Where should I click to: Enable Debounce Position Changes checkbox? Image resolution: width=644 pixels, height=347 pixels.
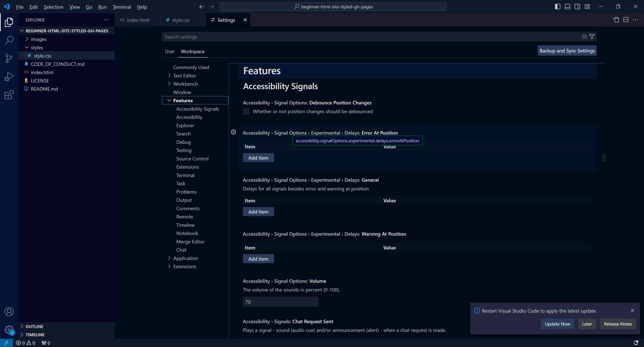click(246, 112)
